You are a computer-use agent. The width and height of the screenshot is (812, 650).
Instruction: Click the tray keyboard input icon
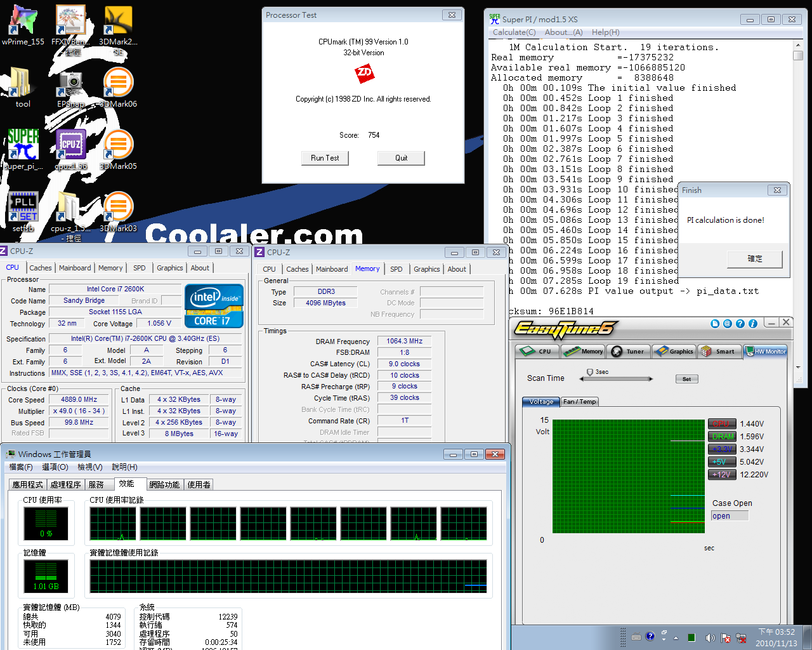(636, 637)
